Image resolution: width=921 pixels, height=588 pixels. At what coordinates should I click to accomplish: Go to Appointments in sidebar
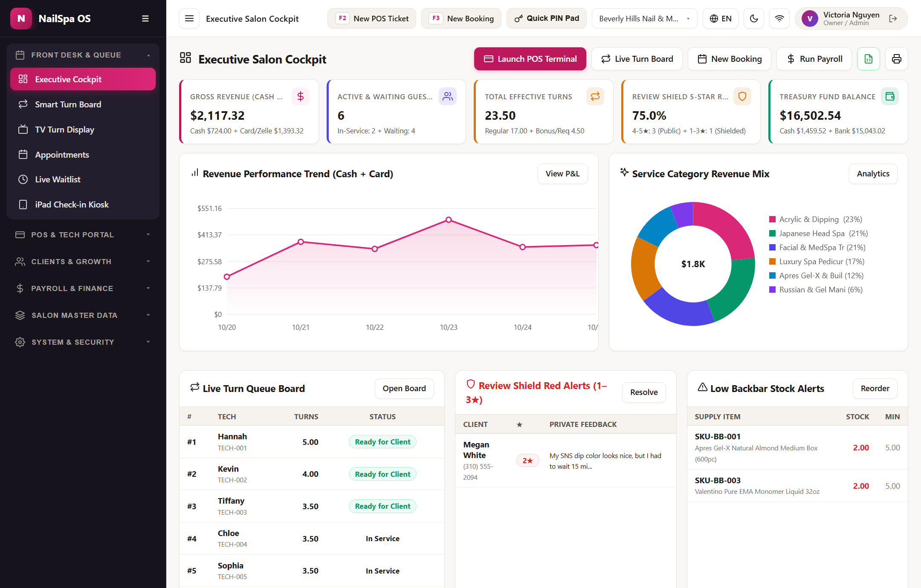tap(83, 155)
